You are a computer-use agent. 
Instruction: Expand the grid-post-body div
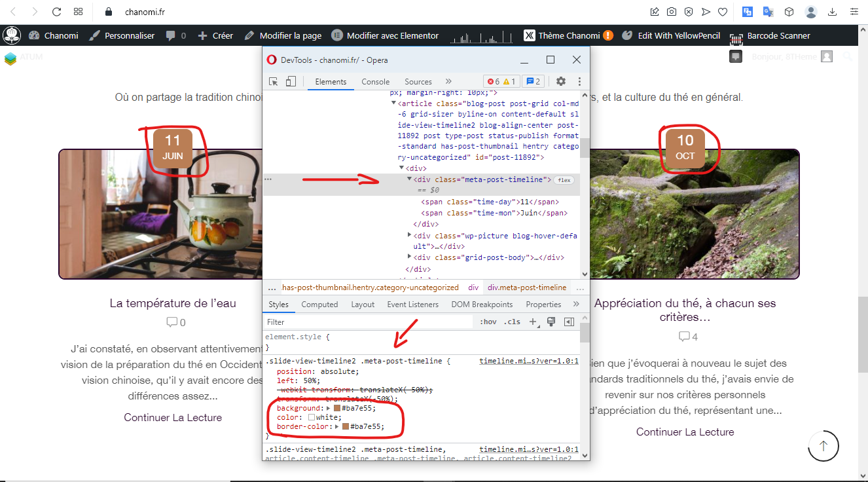(410, 257)
